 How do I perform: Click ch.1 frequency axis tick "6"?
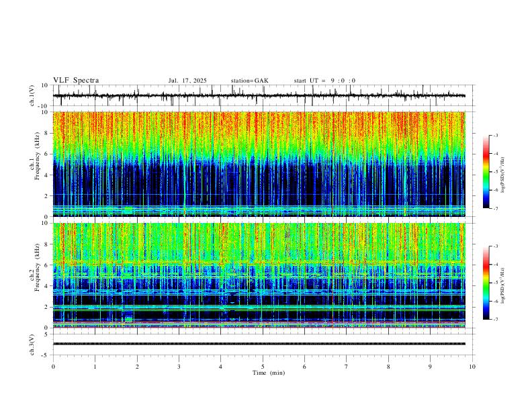(x=46, y=154)
